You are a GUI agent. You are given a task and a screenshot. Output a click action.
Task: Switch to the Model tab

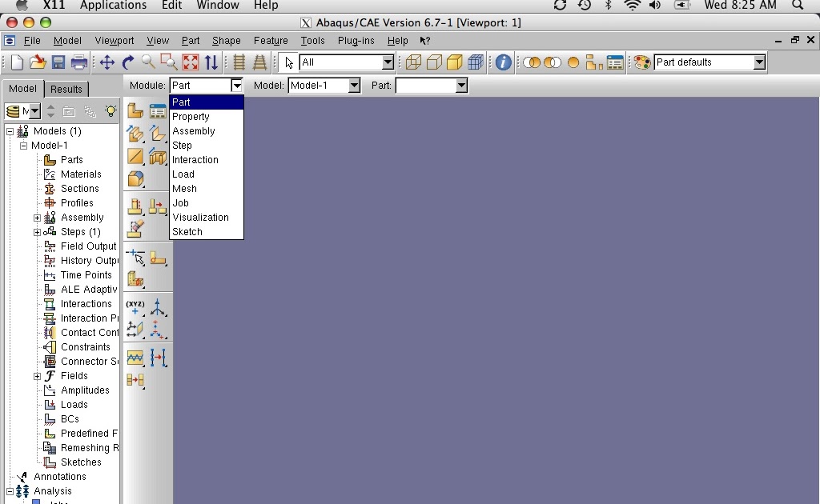pyautogui.click(x=22, y=89)
